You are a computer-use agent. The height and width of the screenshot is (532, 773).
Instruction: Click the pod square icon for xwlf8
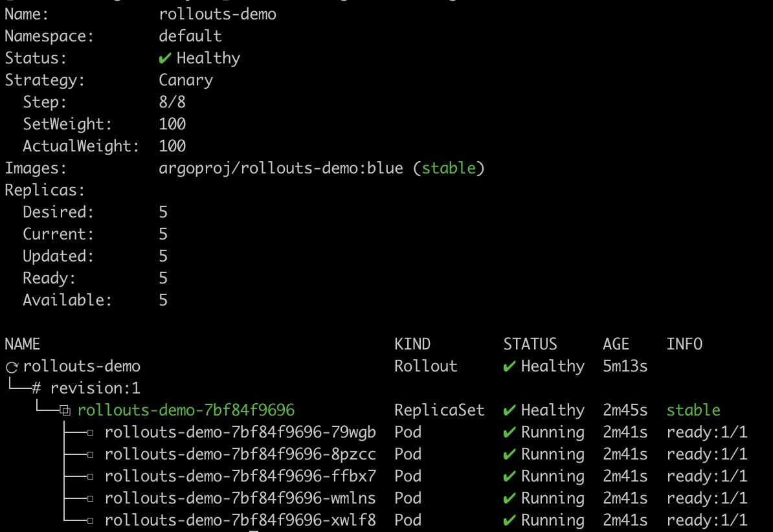[90, 520]
